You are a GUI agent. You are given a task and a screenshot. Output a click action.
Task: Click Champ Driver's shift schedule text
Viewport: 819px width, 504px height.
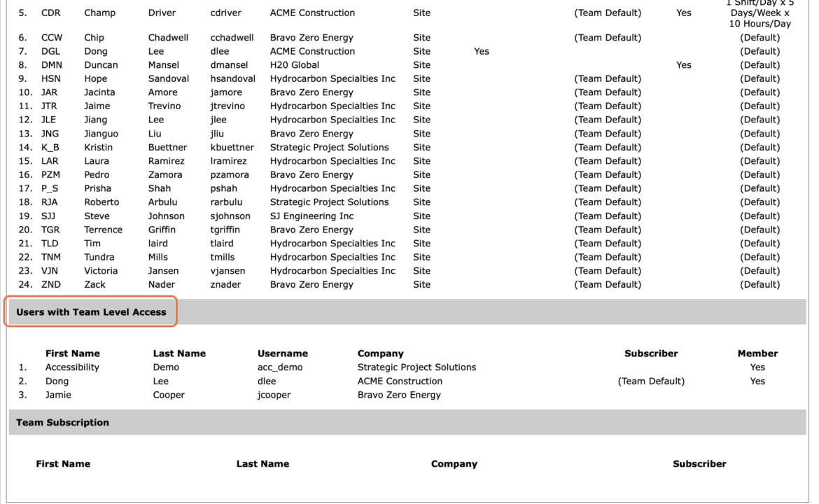pyautogui.click(x=760, y=13)
